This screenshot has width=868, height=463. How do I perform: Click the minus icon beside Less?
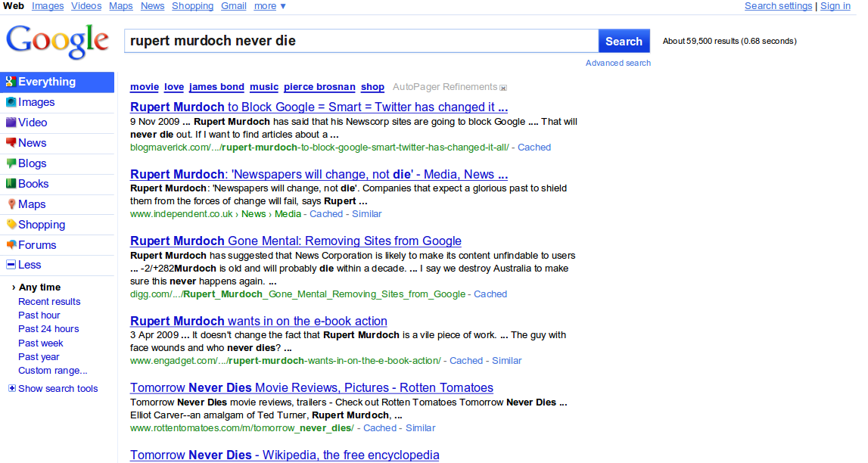(x=11, y=265)
